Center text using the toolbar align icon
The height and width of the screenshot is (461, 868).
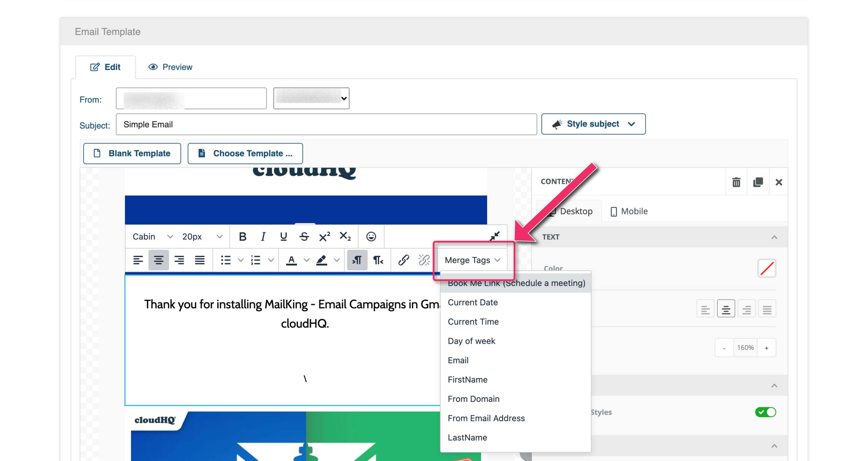(x=158, y=260)
